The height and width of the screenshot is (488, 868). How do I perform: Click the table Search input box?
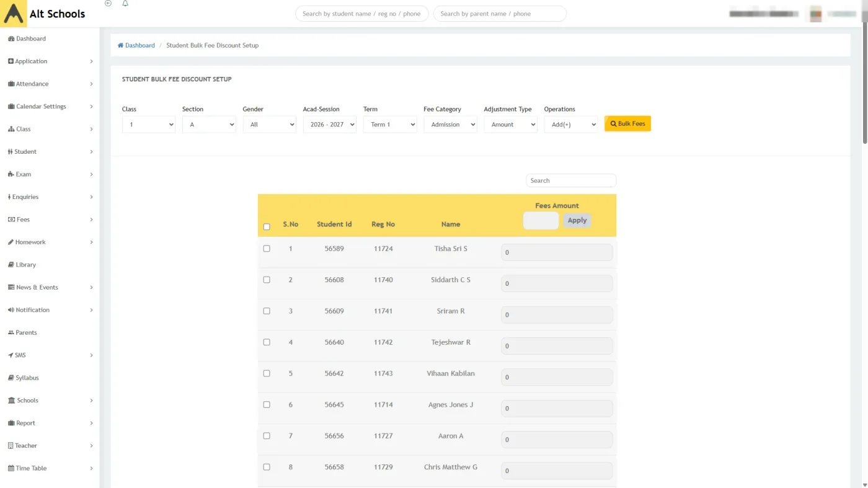pyautogui.click(x=571, y=180)
